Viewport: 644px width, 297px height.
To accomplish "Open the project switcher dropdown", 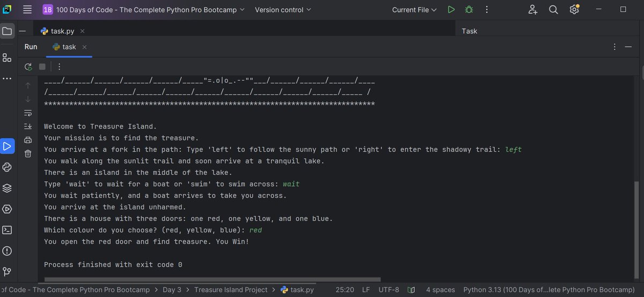I will (144, 10).
